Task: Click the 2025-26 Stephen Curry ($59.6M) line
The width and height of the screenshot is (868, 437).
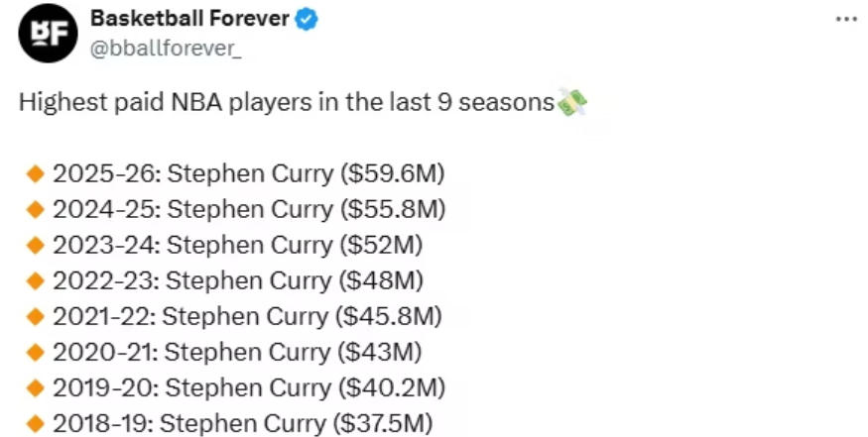Action: (248, 174)
